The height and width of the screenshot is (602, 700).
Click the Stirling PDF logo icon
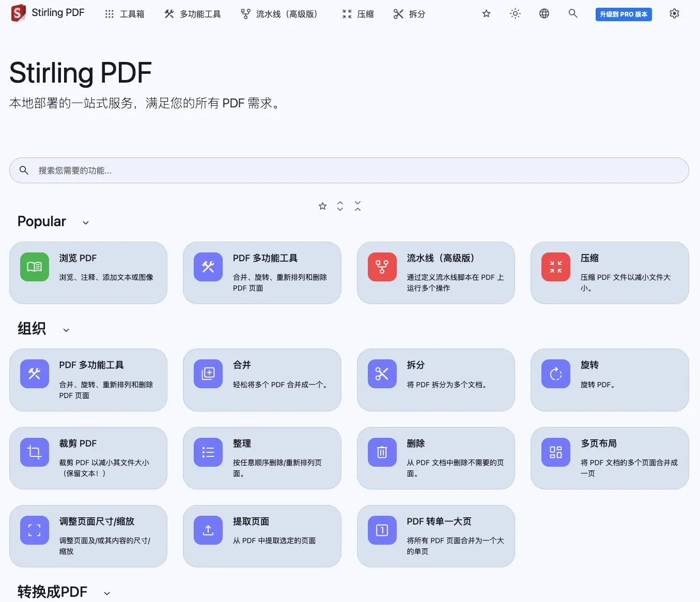point(18,13)
